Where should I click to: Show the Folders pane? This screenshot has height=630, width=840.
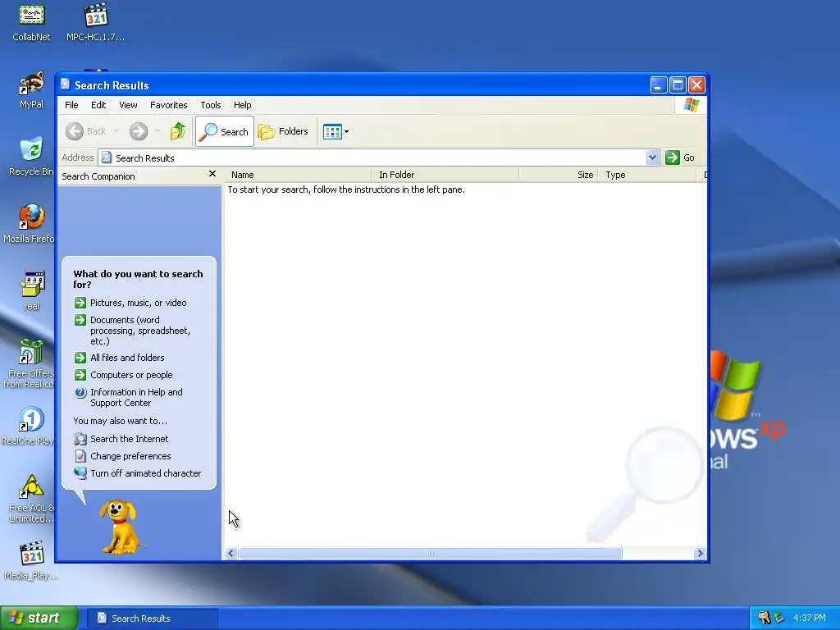click(x=283, y=131)
